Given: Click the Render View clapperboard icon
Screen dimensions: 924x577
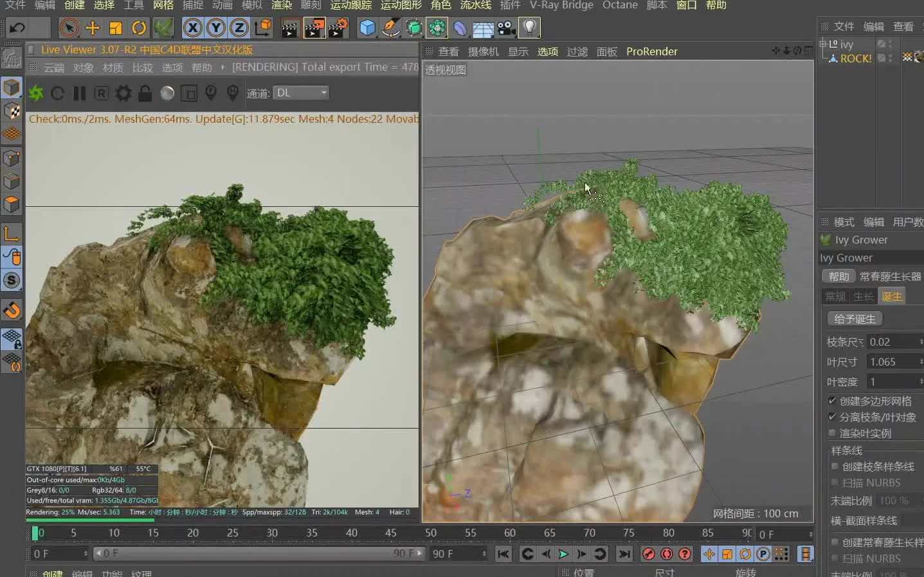Looking at the screenshot, I should pyautogui.click(x=291, y=28).
